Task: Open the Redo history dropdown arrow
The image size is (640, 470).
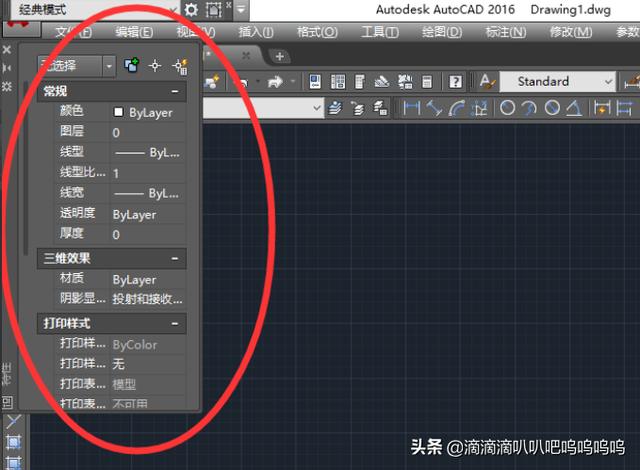Action: [x=293, y=82]
